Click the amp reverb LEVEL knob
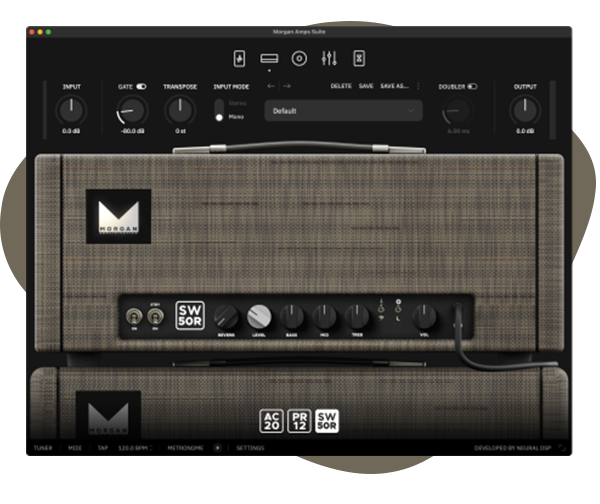 [259, 317]
